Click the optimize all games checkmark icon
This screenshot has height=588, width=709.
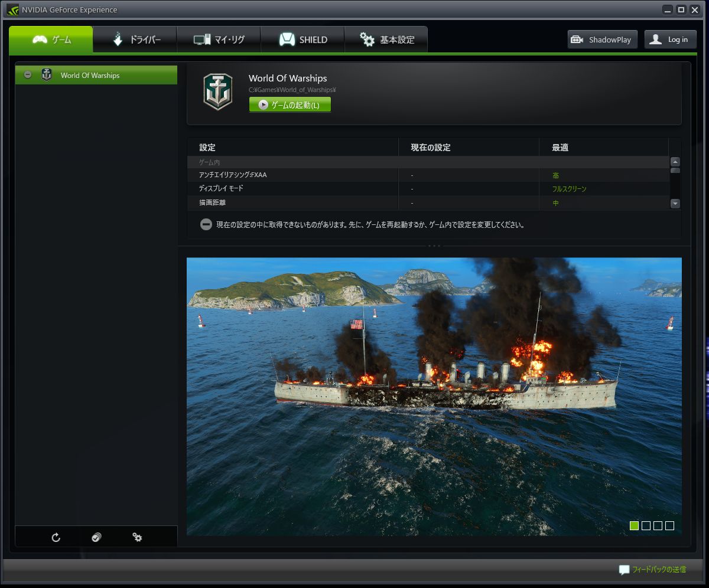coord(96,537)
